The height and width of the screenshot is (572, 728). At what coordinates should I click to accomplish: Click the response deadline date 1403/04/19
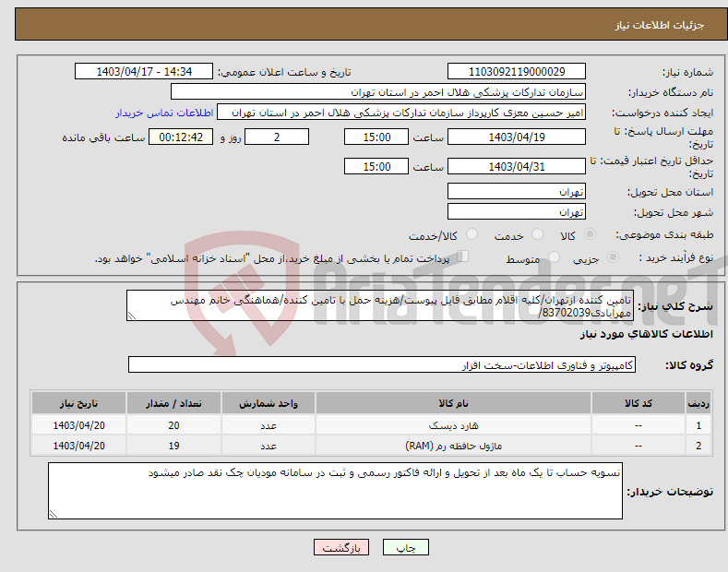(x=517, y=137)
